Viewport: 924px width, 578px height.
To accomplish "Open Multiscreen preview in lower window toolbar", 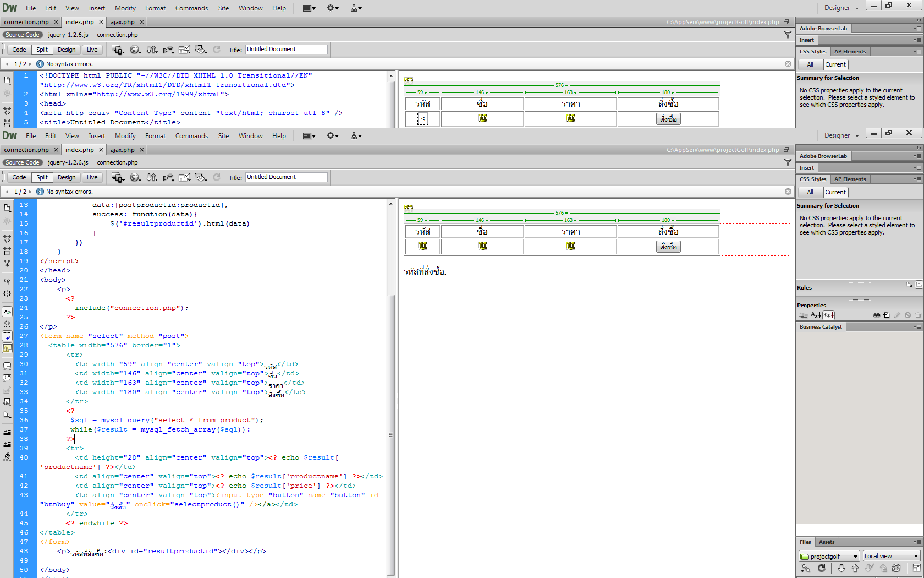I will (x=118, y=177).
